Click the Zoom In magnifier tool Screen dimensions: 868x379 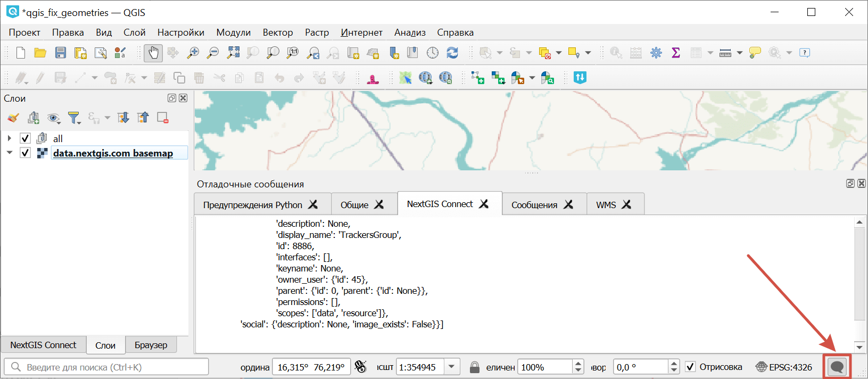pyautogui.click(x=193, y=53)
